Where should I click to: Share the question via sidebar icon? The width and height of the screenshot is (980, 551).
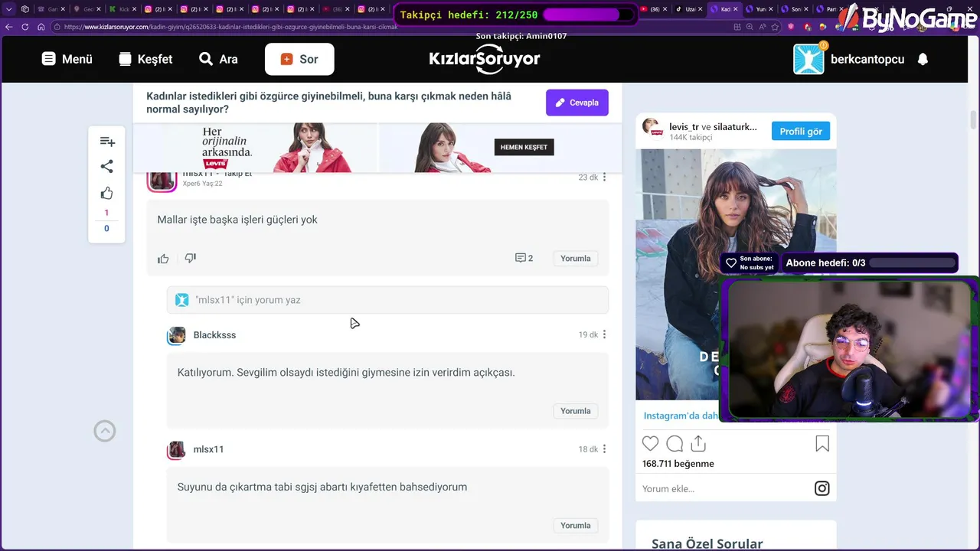107,167
